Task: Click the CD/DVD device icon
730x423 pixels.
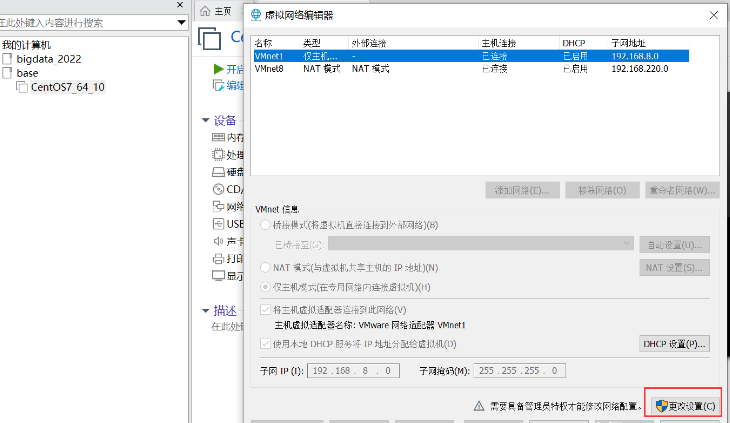Action: (218, 189)
